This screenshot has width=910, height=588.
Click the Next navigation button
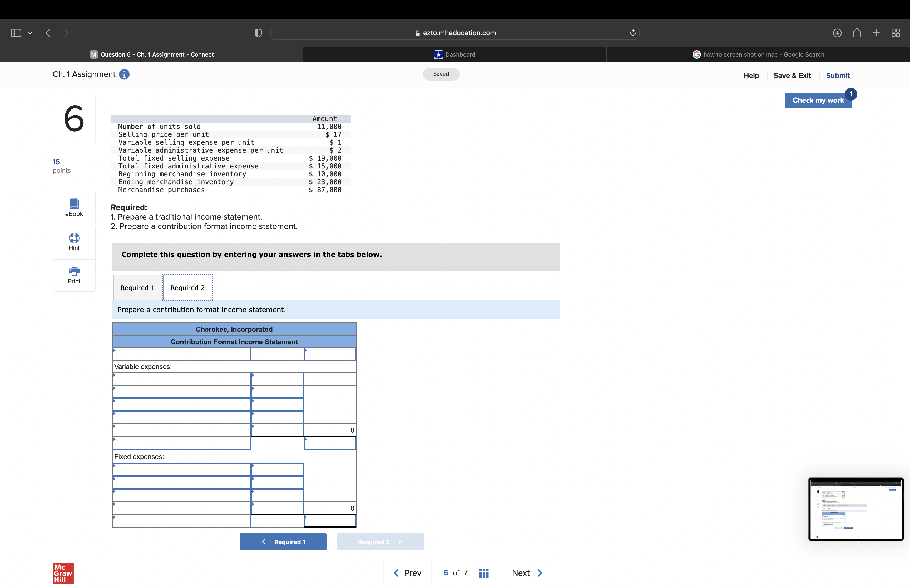(x=527, y=573)
